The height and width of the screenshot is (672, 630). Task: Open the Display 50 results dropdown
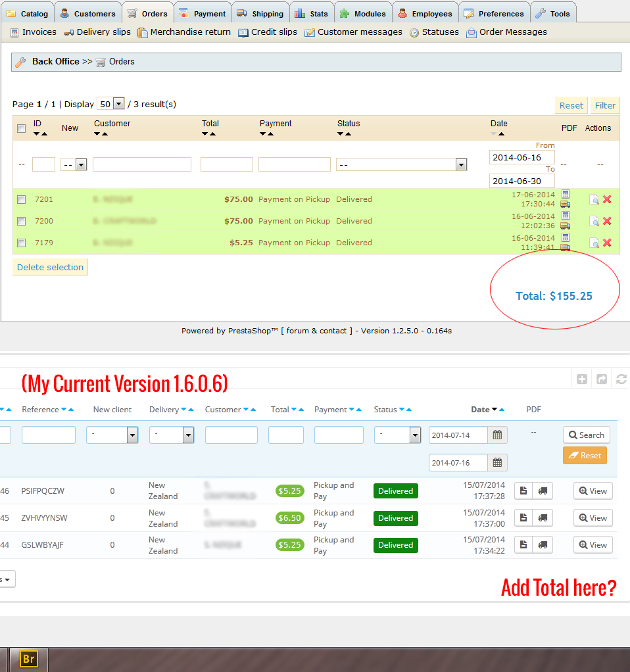pyautogui.click(x=111, y=104)
